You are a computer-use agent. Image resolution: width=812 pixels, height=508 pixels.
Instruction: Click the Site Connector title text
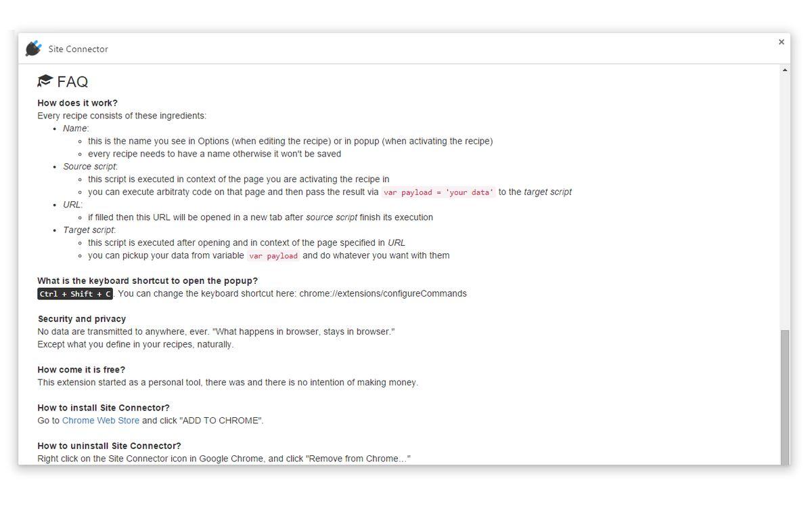78,49
